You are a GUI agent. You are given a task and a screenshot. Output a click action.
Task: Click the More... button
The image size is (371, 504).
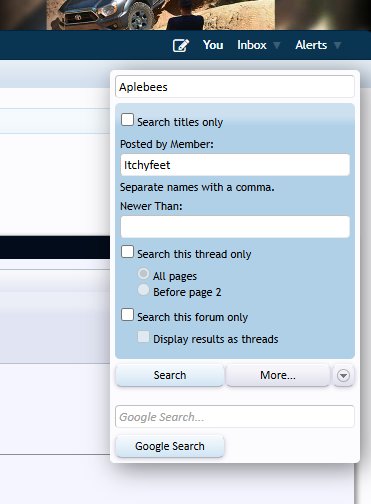(x=278, y=375)
